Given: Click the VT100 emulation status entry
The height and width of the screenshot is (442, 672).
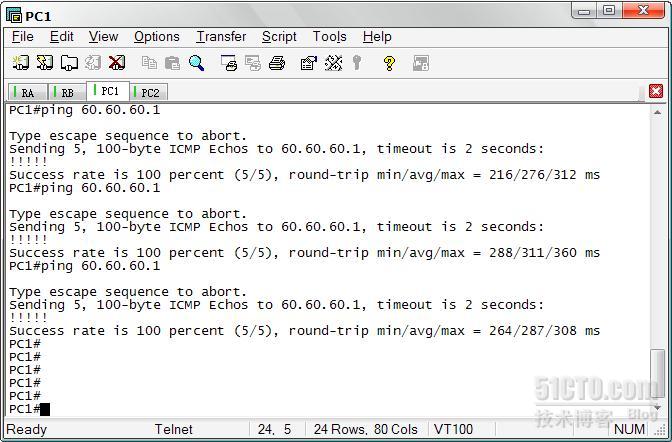Looking at the screenshot, I should 453,429.
